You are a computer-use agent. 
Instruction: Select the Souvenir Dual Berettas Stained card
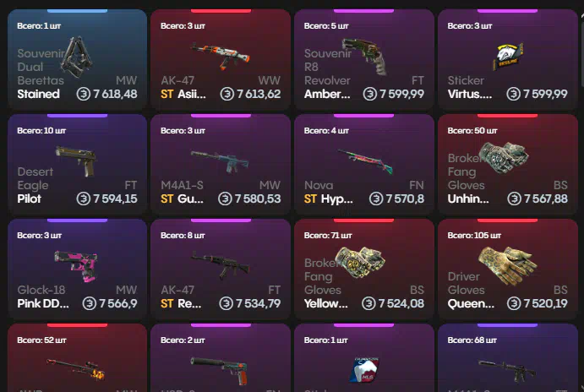[x=78, y=60]
